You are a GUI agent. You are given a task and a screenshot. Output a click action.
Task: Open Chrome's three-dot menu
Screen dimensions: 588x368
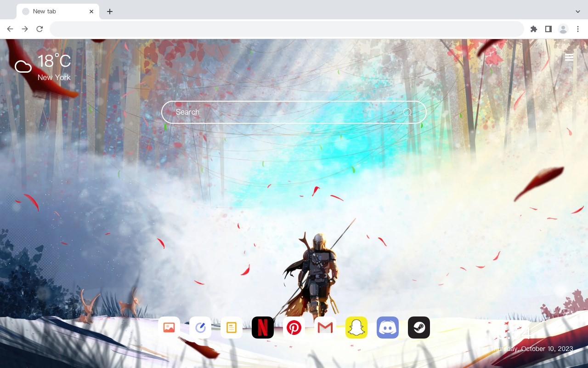coord(578,29)
